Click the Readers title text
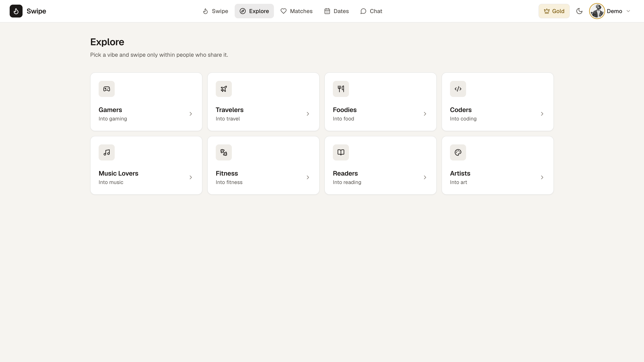Viewport: 644px width, 362px height. [x=345, y=173]
